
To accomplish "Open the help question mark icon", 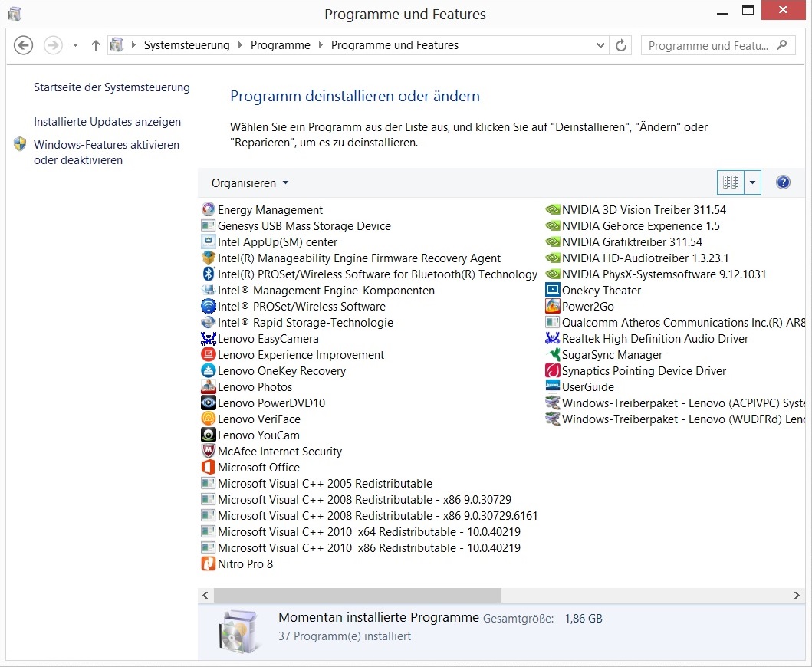I will pyautogui.click(x=783, y=182).
